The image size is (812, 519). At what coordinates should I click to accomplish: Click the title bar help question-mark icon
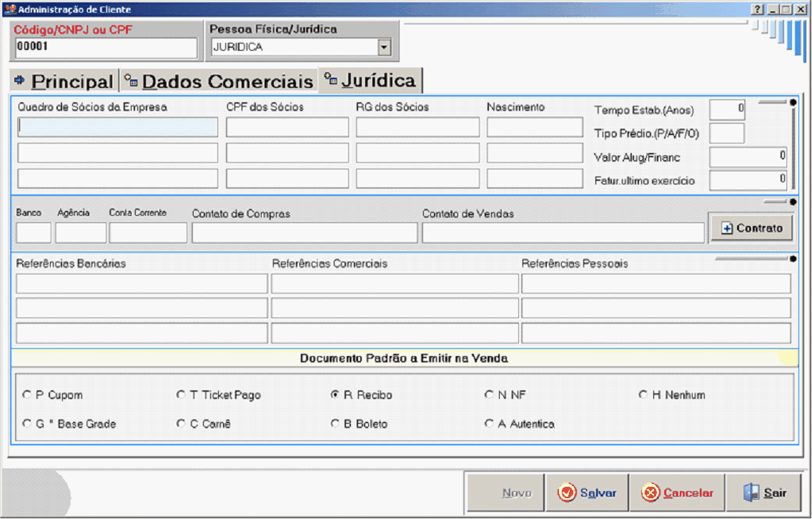[x=758, y=10]
